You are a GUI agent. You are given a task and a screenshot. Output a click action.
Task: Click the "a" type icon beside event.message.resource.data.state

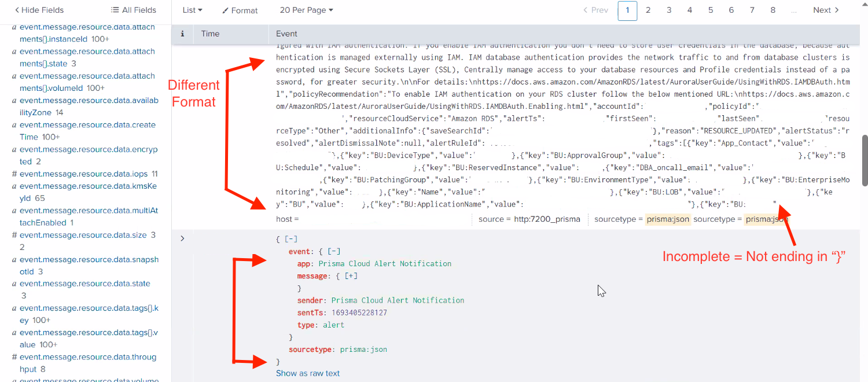(x=13, y=283)
